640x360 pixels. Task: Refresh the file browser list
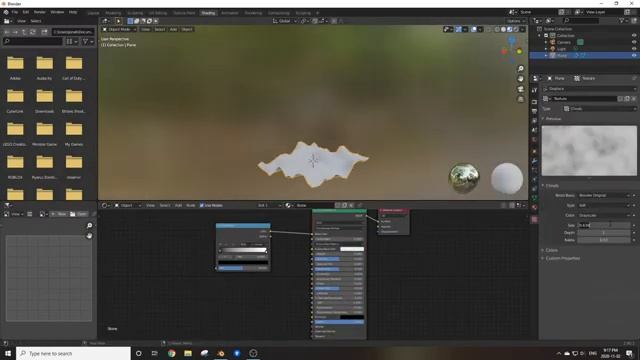pyautogui.click(x=33, y=32)
